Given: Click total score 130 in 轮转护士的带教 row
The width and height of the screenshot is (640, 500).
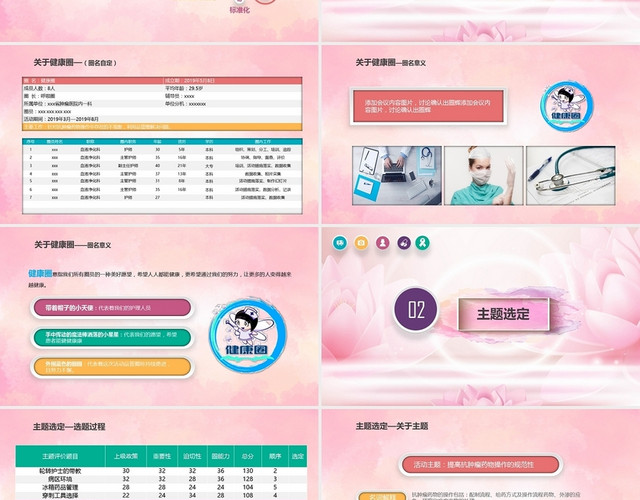Looking at the screenshot, I should (x=248, y=471).
